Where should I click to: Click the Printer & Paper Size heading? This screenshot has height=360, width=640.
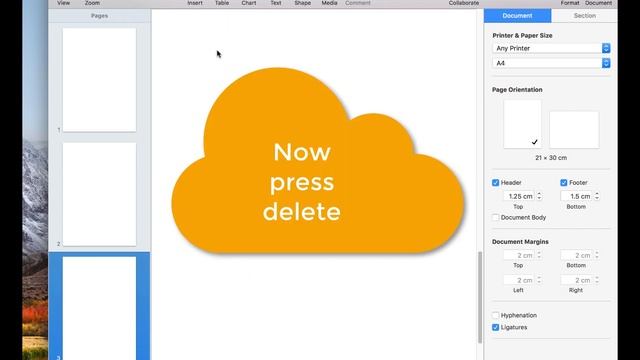(x=522, y=36)
